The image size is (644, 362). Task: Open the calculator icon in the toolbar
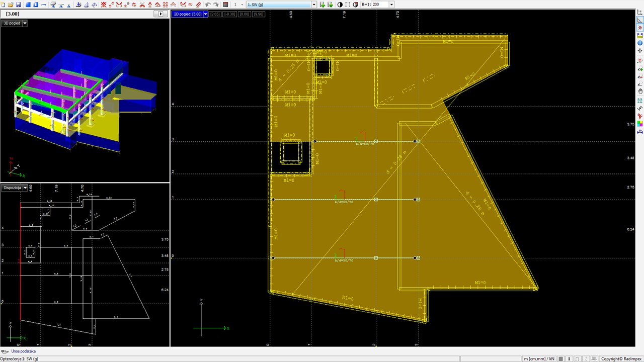click(225, 5)
